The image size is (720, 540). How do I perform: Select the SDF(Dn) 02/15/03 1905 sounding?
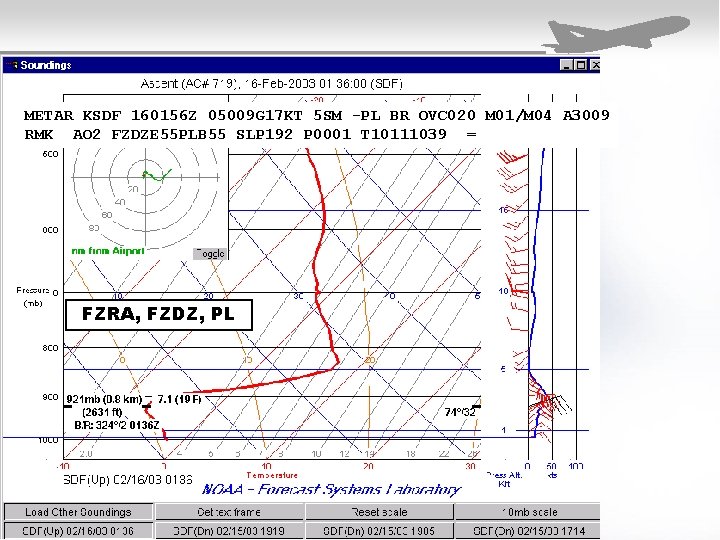(x=379, y=531)
